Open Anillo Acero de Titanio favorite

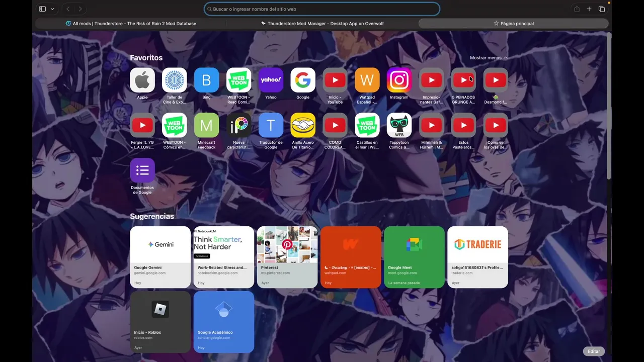pyautogui.click(x=303, y=125)
